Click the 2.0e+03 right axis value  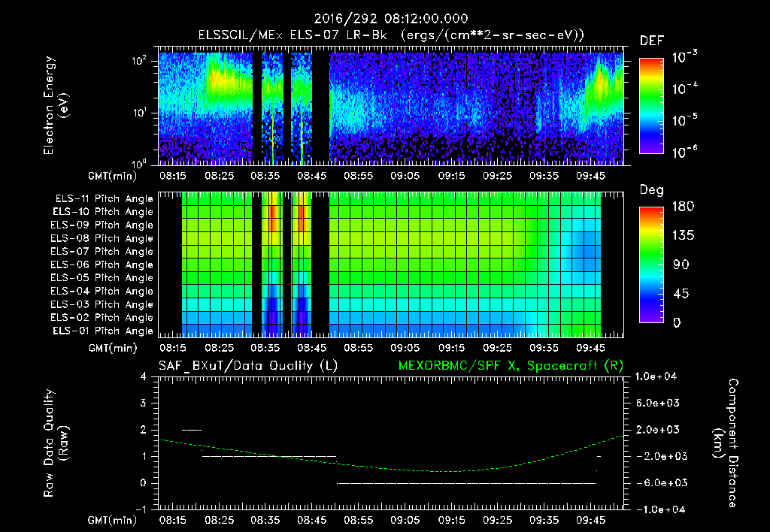658,430
